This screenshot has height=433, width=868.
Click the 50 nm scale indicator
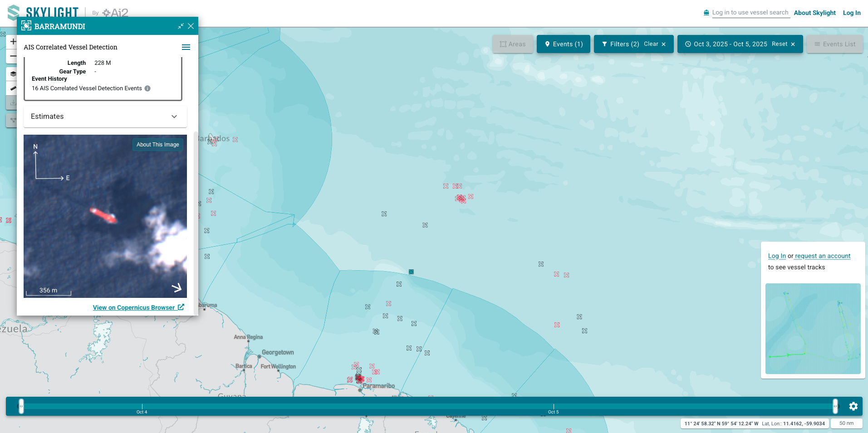pos(847,423)
